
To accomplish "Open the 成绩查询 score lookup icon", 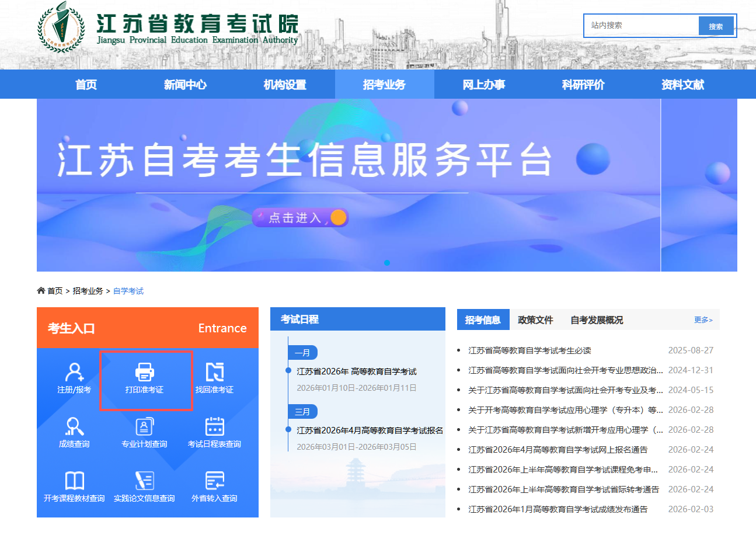I will [74, 426].
